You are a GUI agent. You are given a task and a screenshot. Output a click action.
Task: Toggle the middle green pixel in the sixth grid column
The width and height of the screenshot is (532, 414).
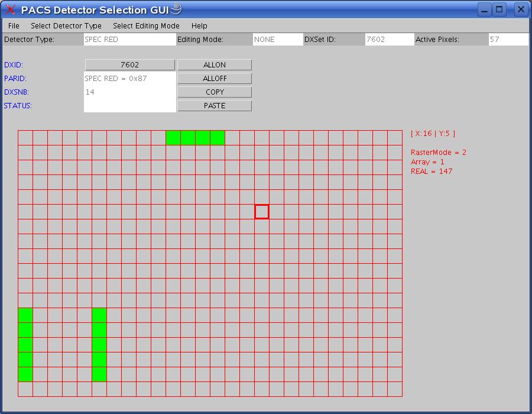pyautogui.click(x=99, y=345)
